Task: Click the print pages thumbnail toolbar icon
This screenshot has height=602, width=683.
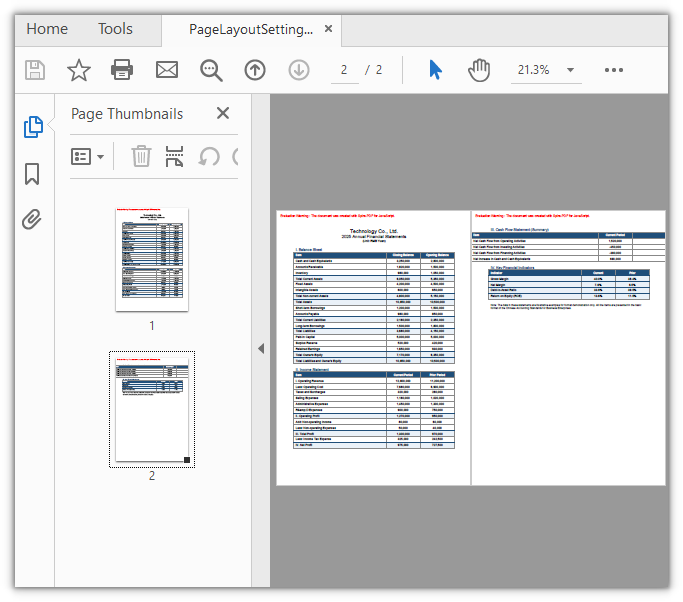Action: point(174,156)
